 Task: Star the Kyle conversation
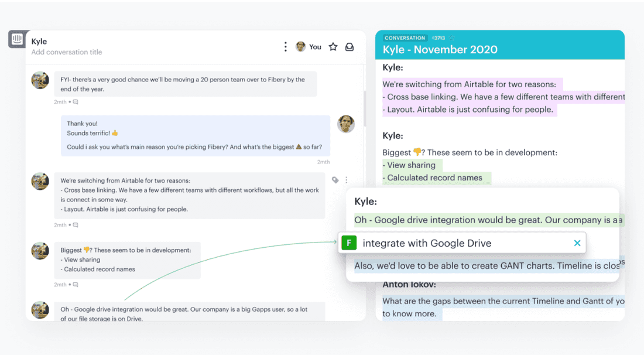333,46
